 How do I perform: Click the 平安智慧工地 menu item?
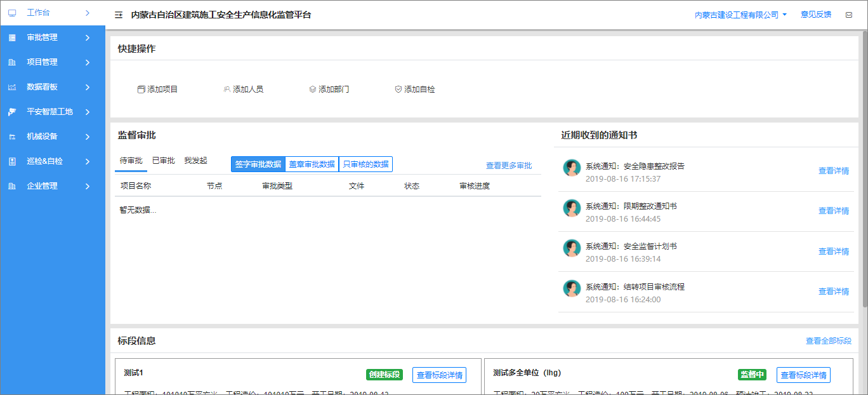tap(53, 112)
